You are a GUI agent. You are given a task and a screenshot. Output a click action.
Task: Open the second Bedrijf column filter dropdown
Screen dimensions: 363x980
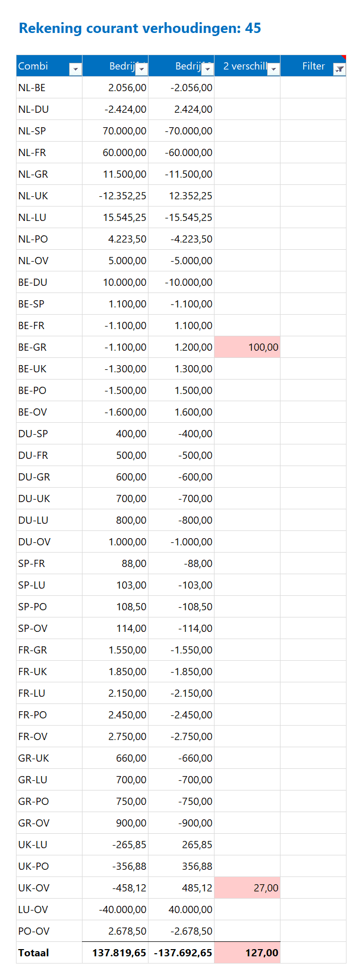tap(208, 68)
